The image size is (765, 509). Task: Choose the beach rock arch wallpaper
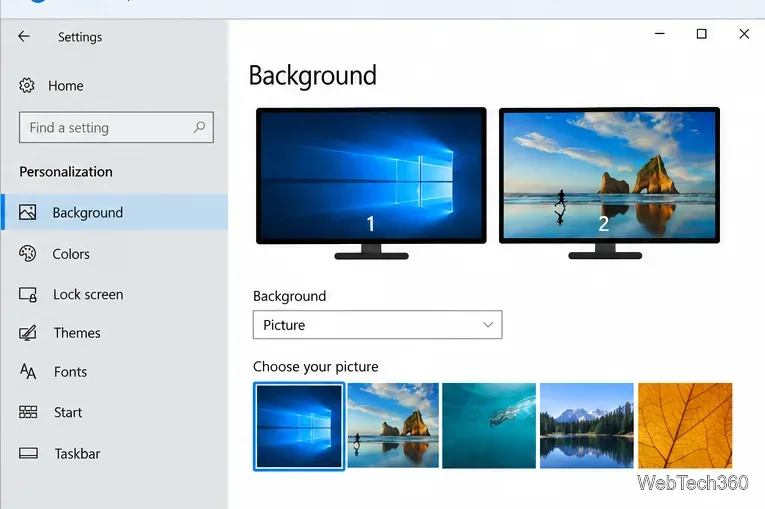click(x=393, y=426)
